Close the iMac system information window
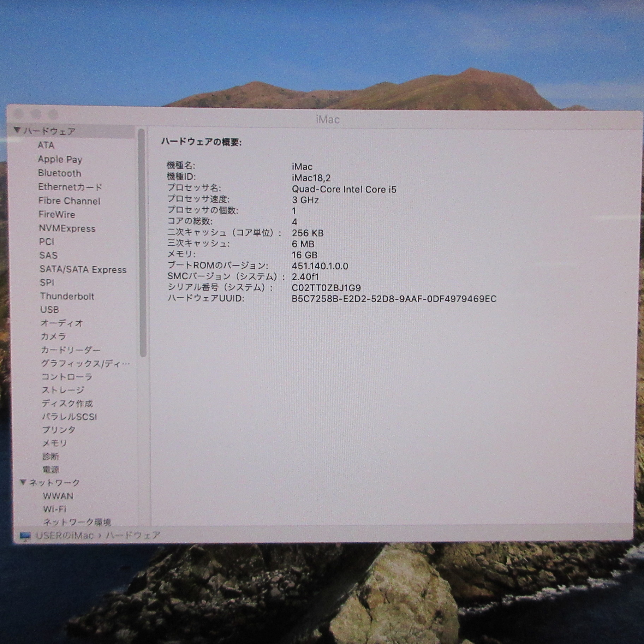 coord(18,114)
